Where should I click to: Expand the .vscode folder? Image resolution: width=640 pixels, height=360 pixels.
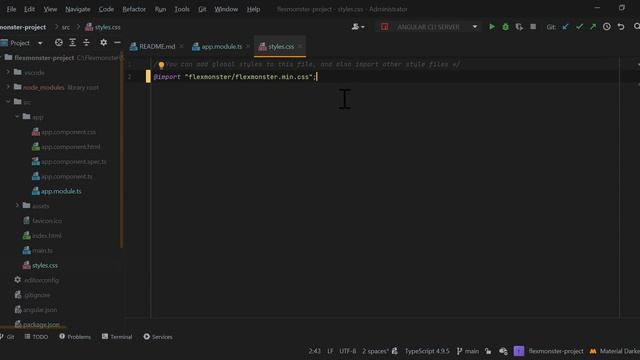8,72
